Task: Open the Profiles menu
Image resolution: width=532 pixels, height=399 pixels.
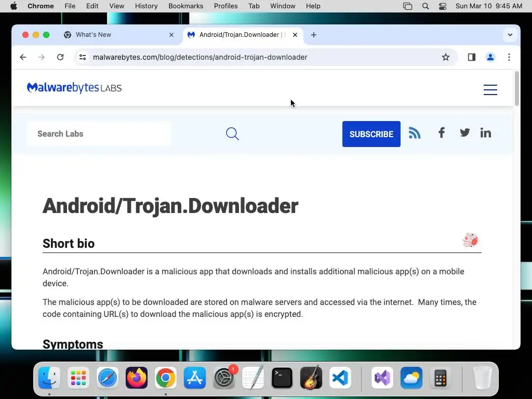Action: pyautogui.click(x=225, y=6)
